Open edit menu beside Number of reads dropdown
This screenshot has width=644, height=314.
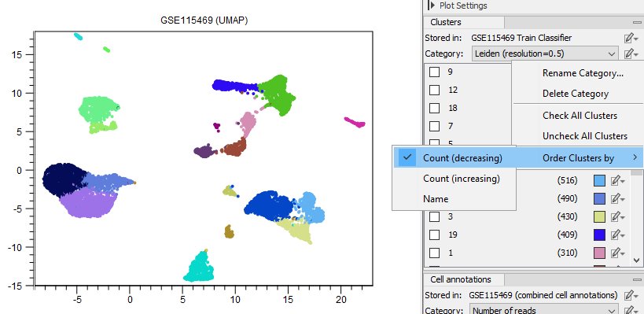pyautogui.click(x=631, y=310)
